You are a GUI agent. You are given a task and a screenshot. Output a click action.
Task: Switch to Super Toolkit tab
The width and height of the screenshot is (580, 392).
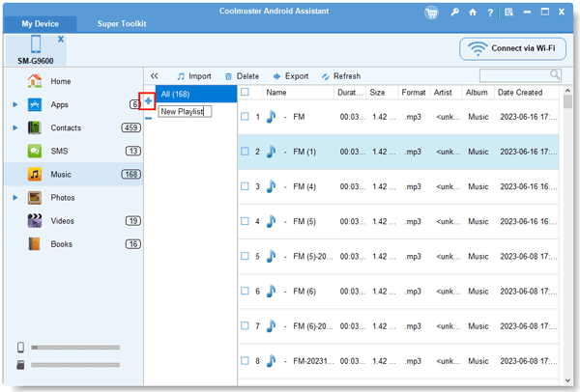122,24
